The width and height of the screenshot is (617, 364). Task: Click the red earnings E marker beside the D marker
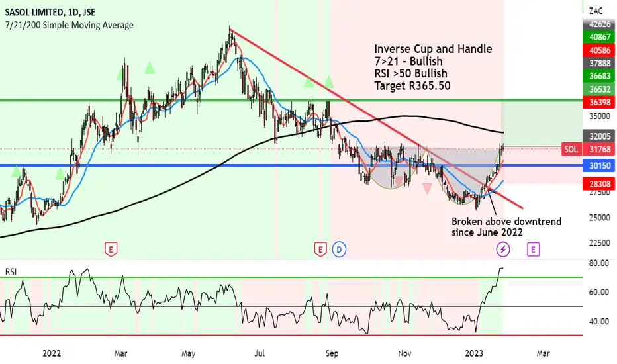pyautogui.click(x=320, y=250)
